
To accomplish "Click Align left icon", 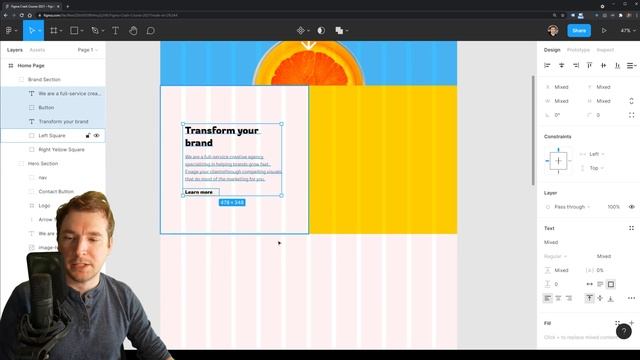I will 547,65.
